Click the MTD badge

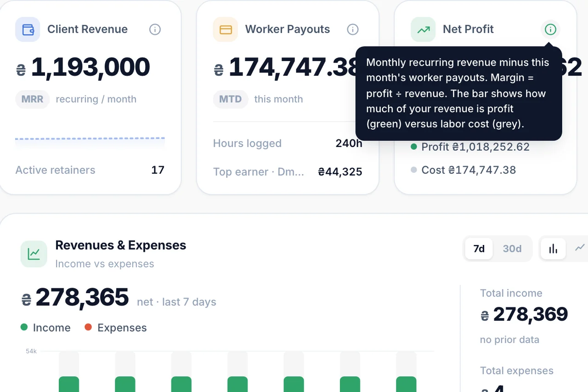[230, 99]
